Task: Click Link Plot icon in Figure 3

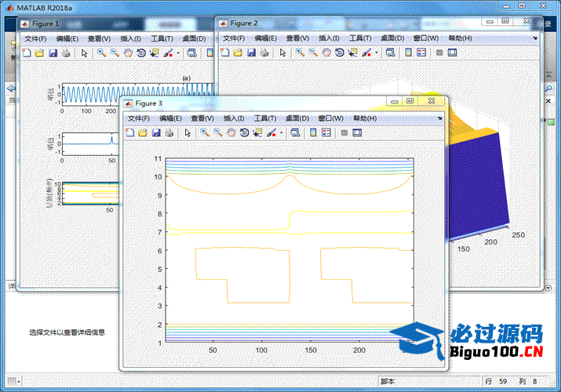Action: coord(295,133)
